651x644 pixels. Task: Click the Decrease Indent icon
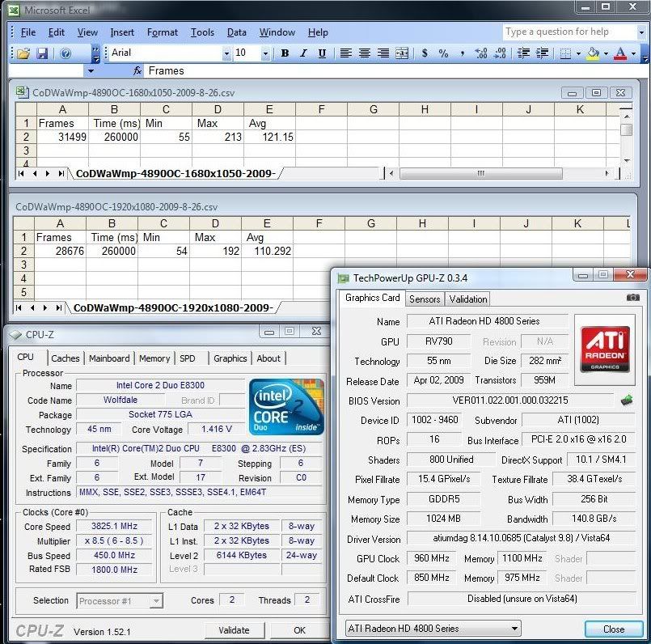pyautogui.click(x=523, y=53)
